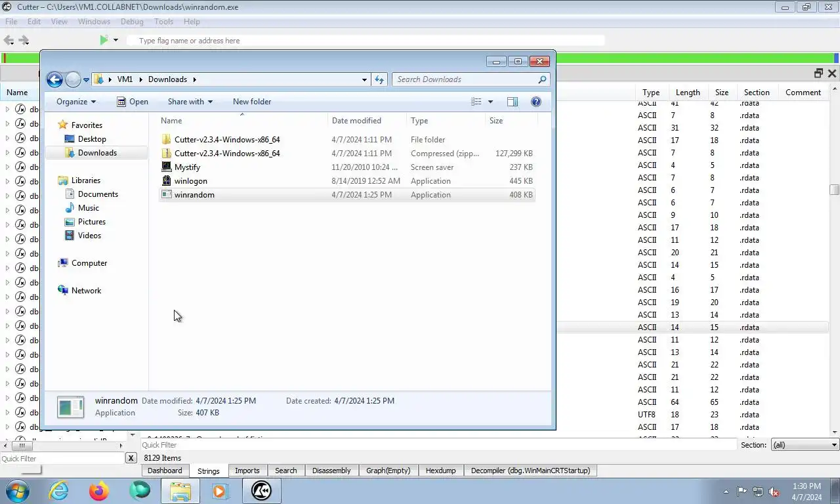This screenshot has width=840, height=504.
Task: Expand the first db function tree row
Action: coord(7,109)
